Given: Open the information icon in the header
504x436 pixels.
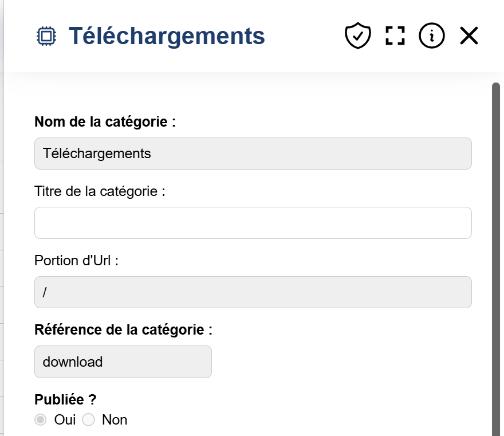Looking at the screenshot, I should pyautogui.click(x=431, y=35).
